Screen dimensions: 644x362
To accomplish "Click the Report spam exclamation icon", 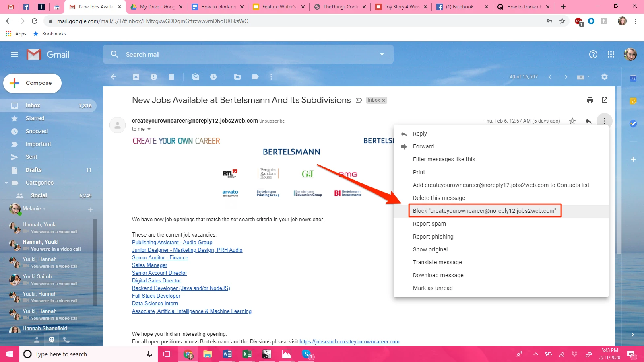I will 154,77.
